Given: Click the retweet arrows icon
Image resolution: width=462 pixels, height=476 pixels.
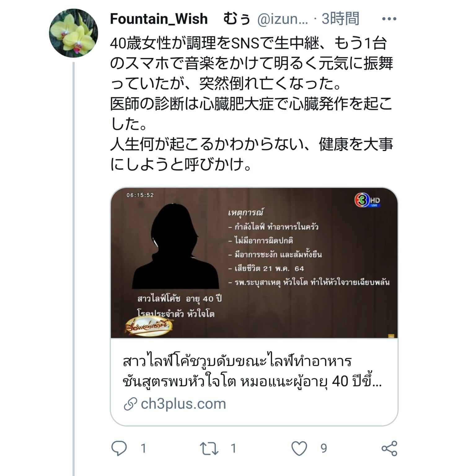Looking at the screenshot, I should [x=209, y=448].
